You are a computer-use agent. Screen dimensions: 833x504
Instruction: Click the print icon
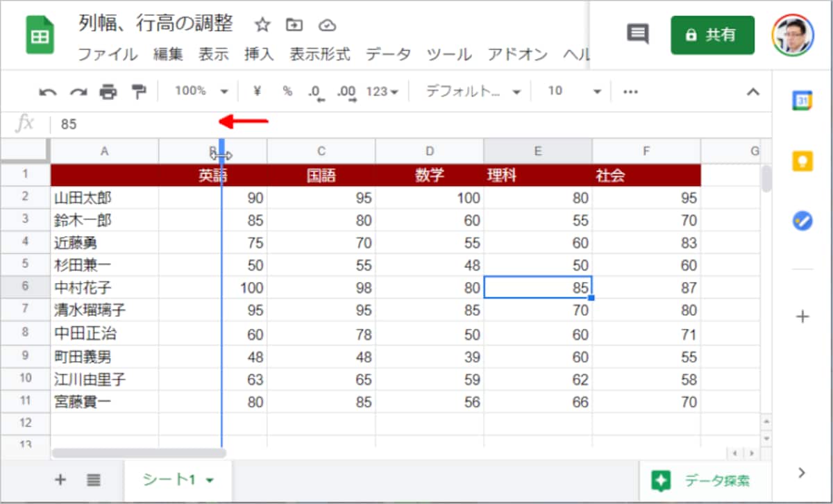pos(108,92)
